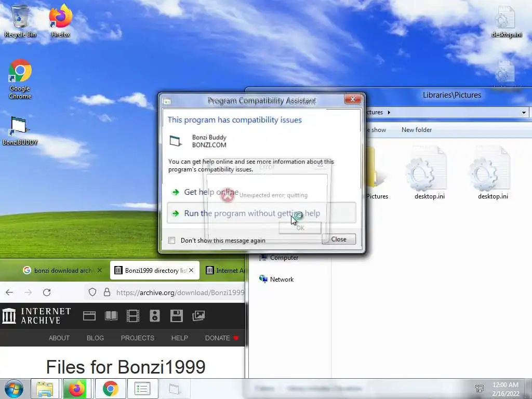Open the Software floppy icon on Archive
Screen dimensions: 532x399
177,316
